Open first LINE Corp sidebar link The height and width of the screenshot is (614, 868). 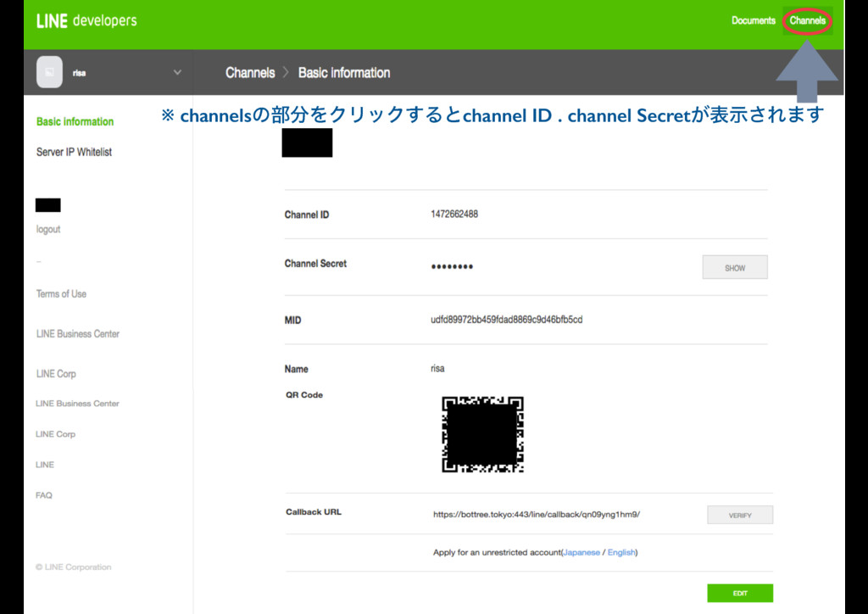point(56,374)
